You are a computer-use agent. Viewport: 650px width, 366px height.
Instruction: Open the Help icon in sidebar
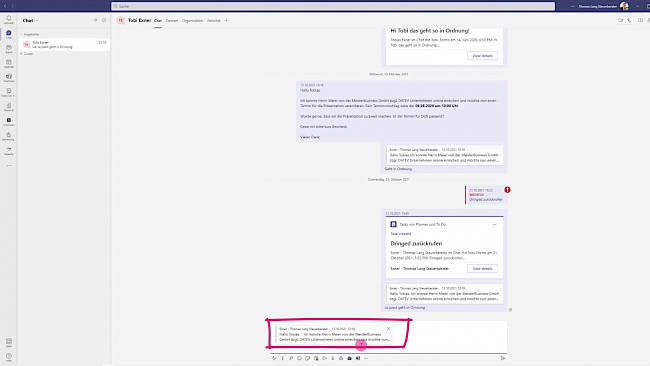(8, 357)
